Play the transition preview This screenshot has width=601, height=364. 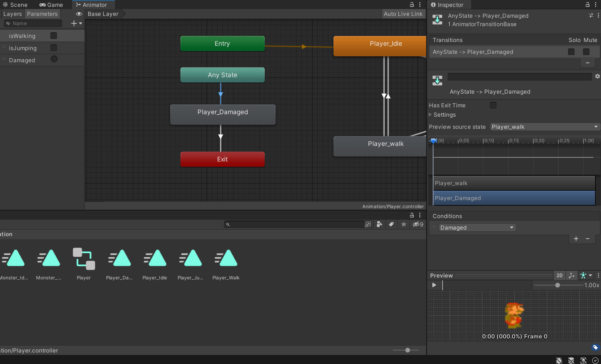coord(434,285)
